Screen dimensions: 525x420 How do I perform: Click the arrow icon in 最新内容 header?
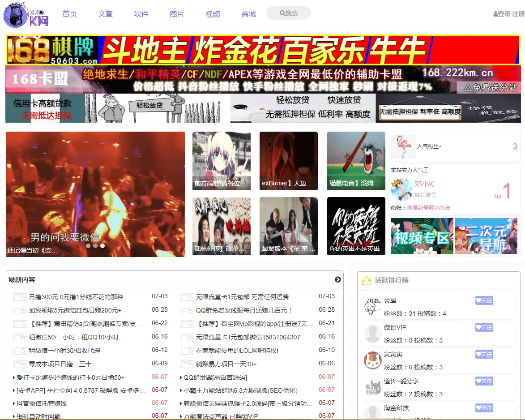point(337,279)
